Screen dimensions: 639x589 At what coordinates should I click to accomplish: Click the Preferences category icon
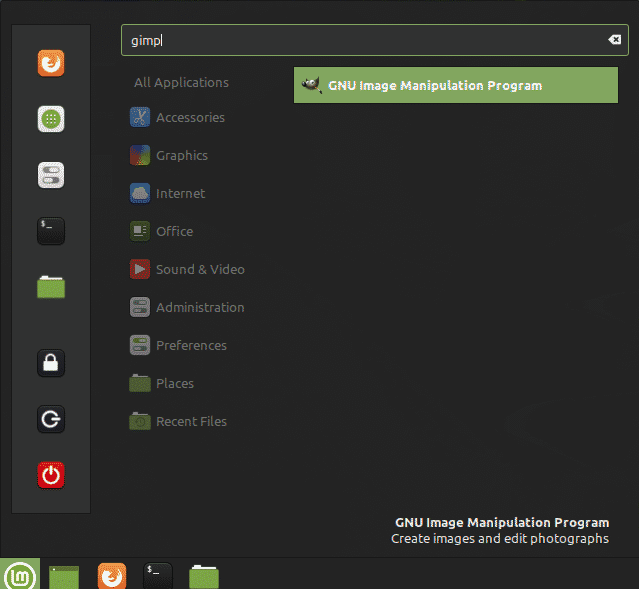[x=140, y=345]
